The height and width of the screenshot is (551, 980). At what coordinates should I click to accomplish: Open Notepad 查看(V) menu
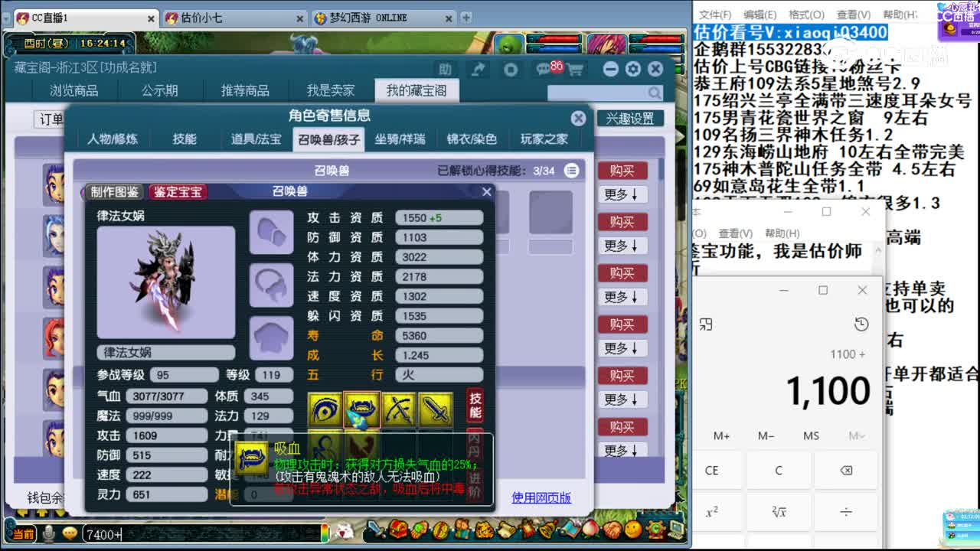pos(853,15)
